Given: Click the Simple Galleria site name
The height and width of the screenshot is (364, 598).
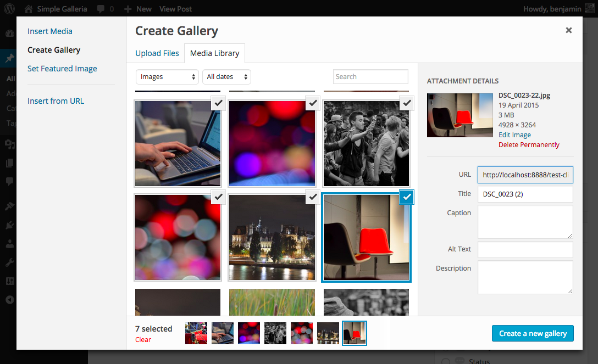Looking at the screenshot, I should click(62, 9).
